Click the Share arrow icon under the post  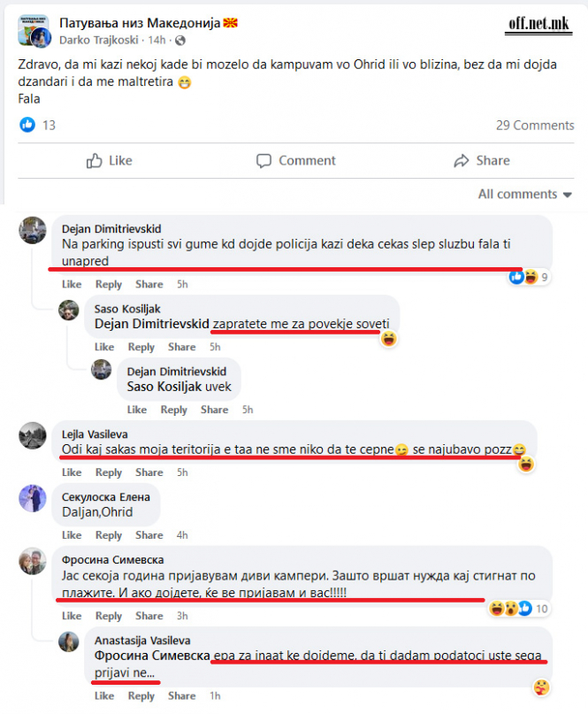461,161
